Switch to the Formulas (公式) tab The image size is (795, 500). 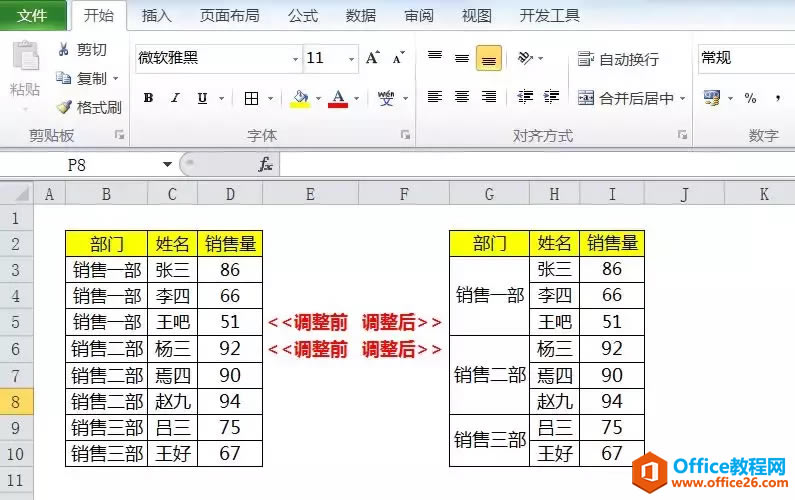pos(303,16)
